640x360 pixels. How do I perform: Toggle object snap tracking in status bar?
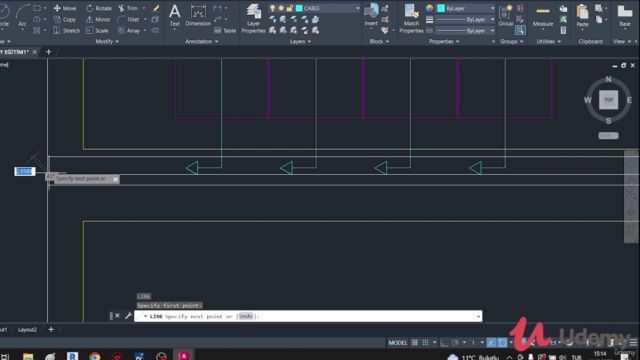491,342
